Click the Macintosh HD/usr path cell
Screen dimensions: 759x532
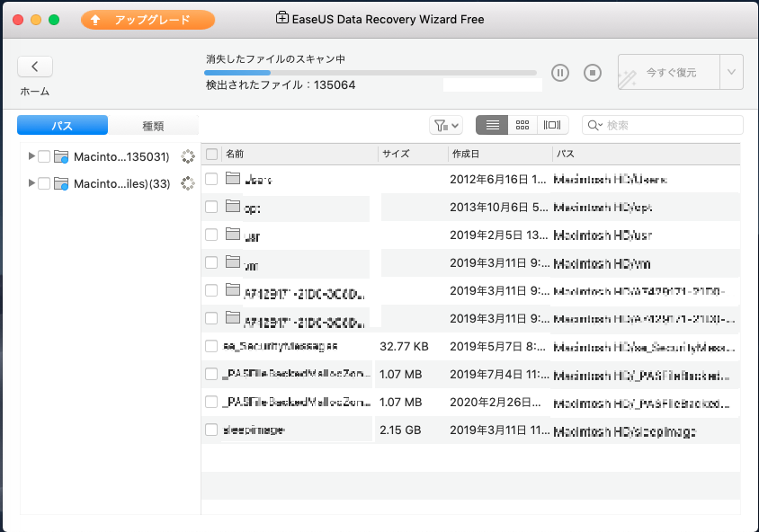click(603, 235)
